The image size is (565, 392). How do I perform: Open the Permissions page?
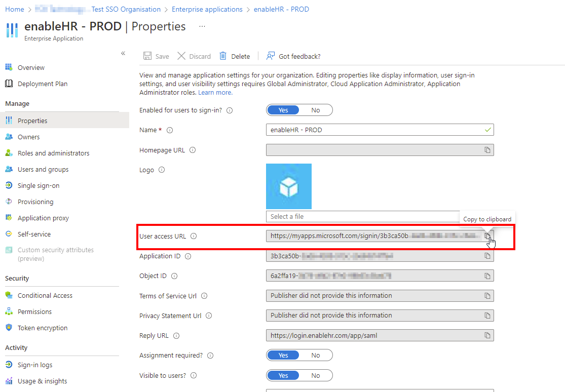[x=34, y=311]
